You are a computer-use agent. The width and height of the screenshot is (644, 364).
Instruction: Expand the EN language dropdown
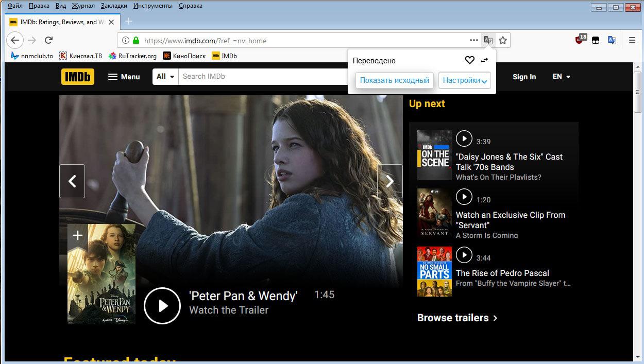click(562, 76)
